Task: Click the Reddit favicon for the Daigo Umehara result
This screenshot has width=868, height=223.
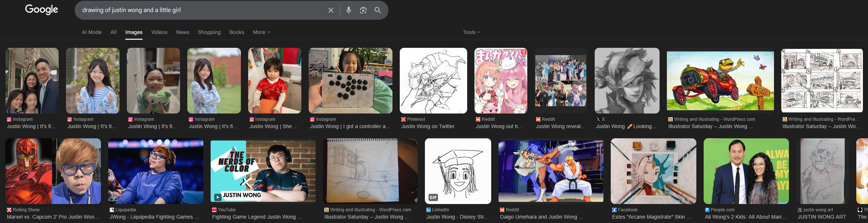Action: pyautogui.click(x=502, y=210)
